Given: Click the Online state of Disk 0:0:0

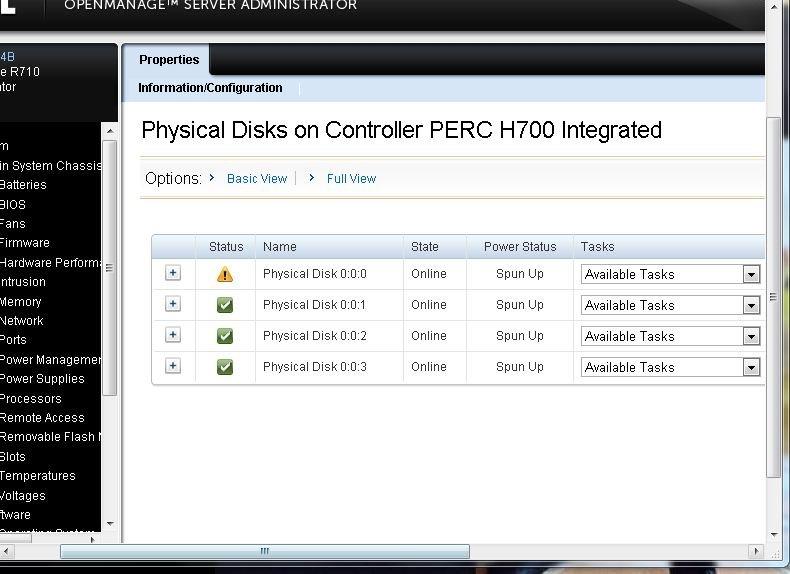Looking at the screenshot, I should click(x=429, y=274).
